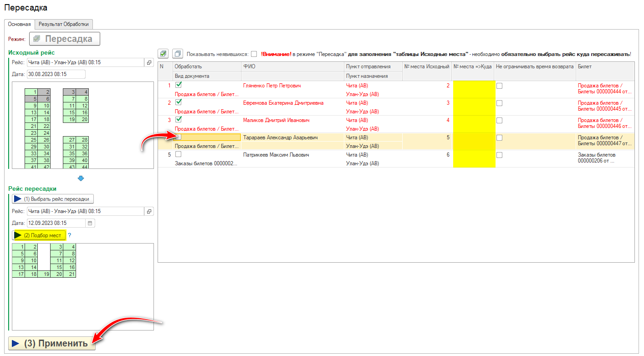The image size is (644, 356).
Task: Open transfer trip 'Рейс' record via open icon
Action: (149, 211)
